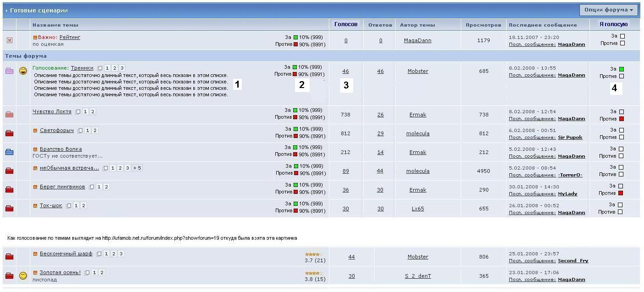Click the multi-page icon next to Ток-шок
Screen dimensions: 644x292
69,206
